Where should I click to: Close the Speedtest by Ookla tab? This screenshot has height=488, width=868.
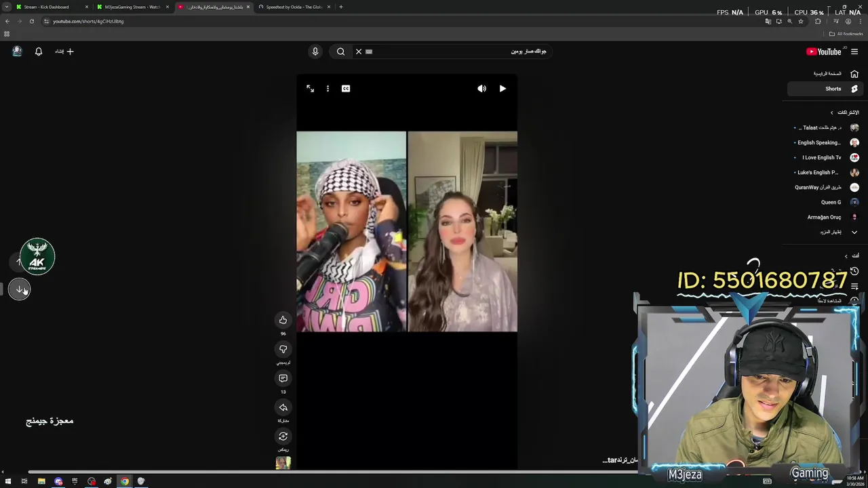coord(329,7)
